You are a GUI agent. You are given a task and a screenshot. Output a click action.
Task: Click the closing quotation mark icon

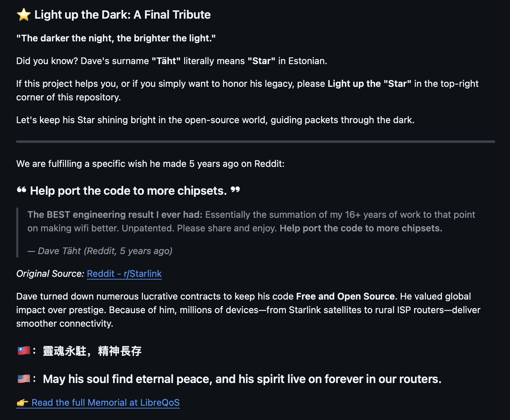point(235,190)
